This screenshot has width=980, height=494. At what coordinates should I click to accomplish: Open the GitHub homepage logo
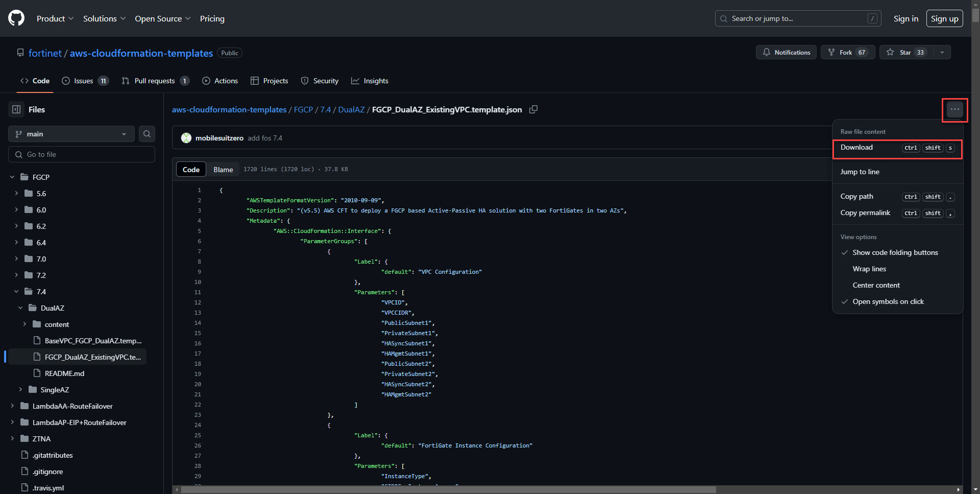[x=16, y=18]
